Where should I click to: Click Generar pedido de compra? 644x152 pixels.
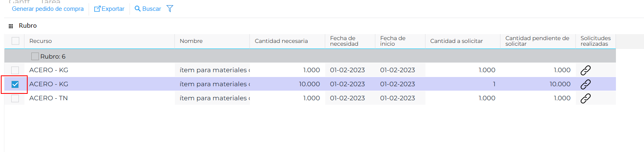click(x=48, y=9)
